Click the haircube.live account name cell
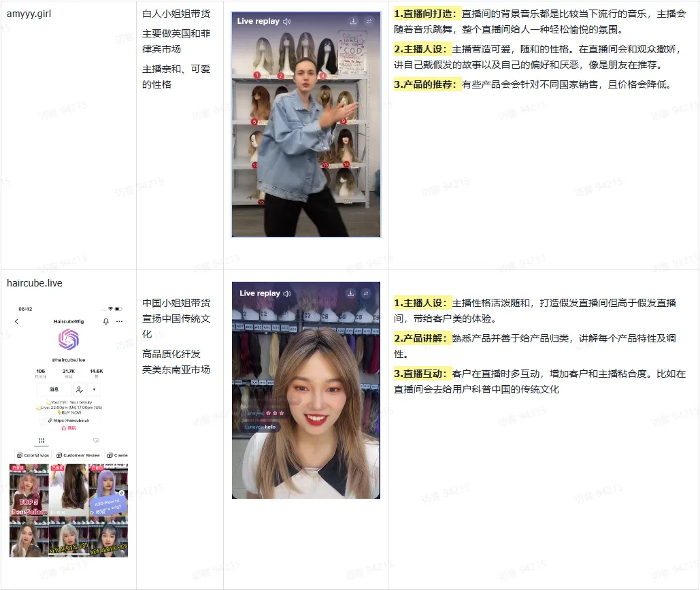The width and height of the screenshot is (700, 590). (35, 283)
